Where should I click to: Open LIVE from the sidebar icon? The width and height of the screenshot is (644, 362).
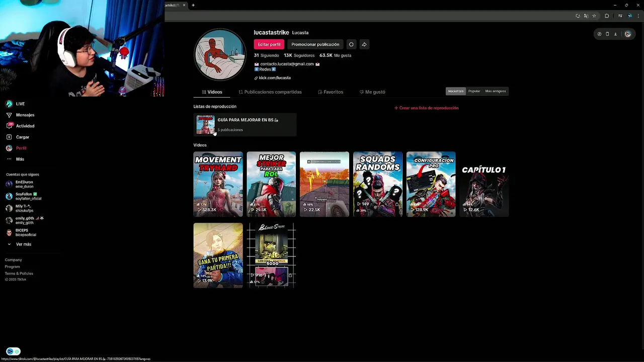click(9, 104)
